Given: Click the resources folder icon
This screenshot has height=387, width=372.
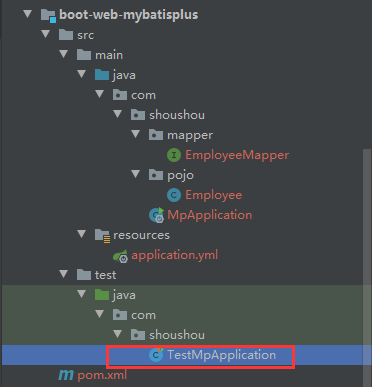Looking at the screenshot, I should [x=102, y=236].
